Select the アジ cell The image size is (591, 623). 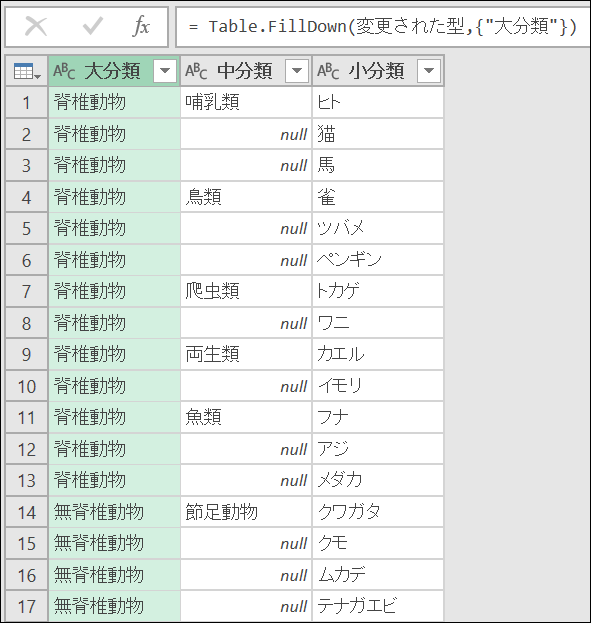378,449
